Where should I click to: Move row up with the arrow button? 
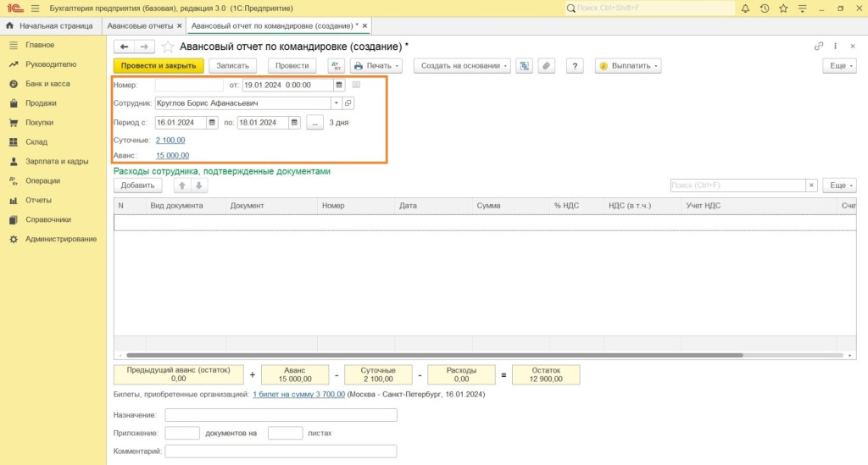[x=181, y=185]
